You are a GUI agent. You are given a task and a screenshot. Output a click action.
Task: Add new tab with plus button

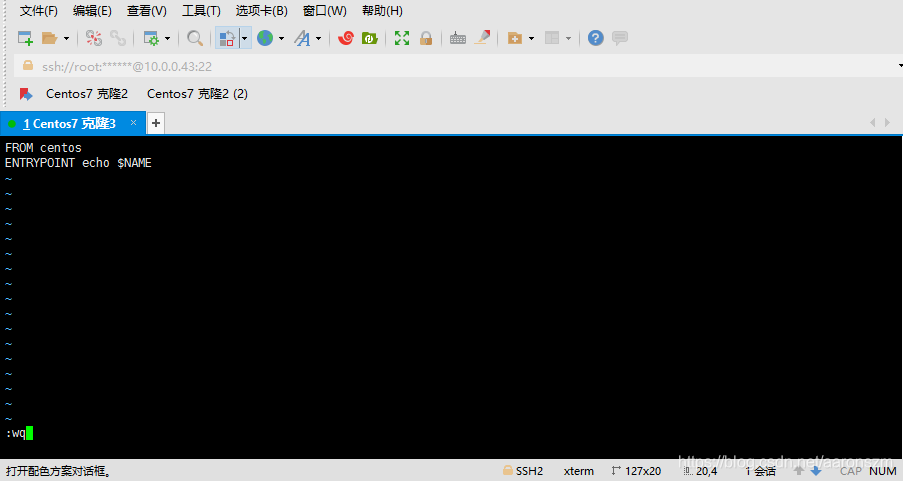(155, 123)
